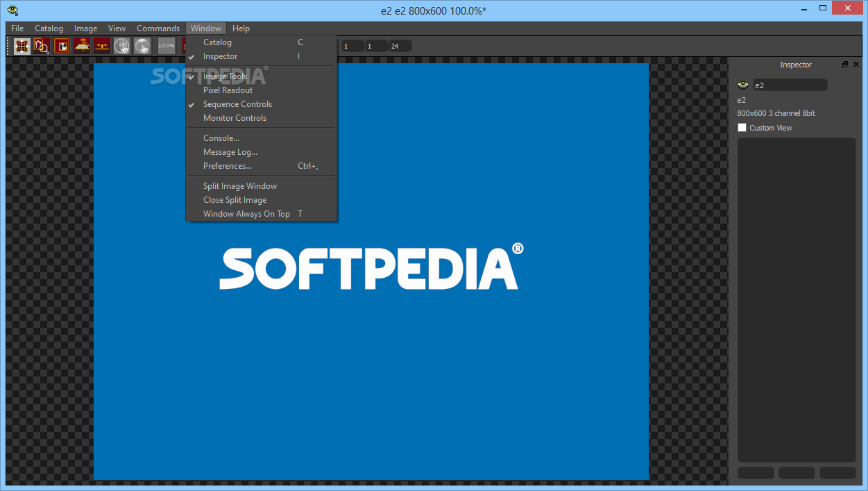Screen dimensions: 868x491
Task: Choose Split Image Window
Action: 261,186
